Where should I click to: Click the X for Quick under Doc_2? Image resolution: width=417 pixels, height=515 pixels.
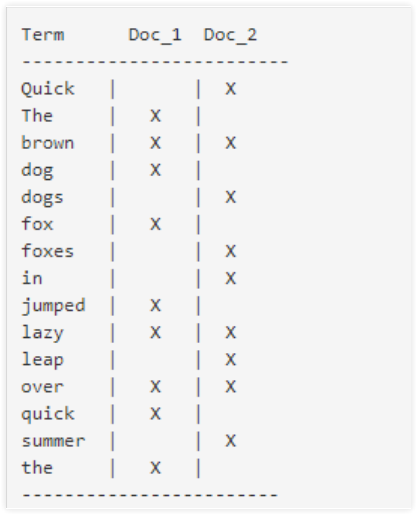(x=230, y=89)
